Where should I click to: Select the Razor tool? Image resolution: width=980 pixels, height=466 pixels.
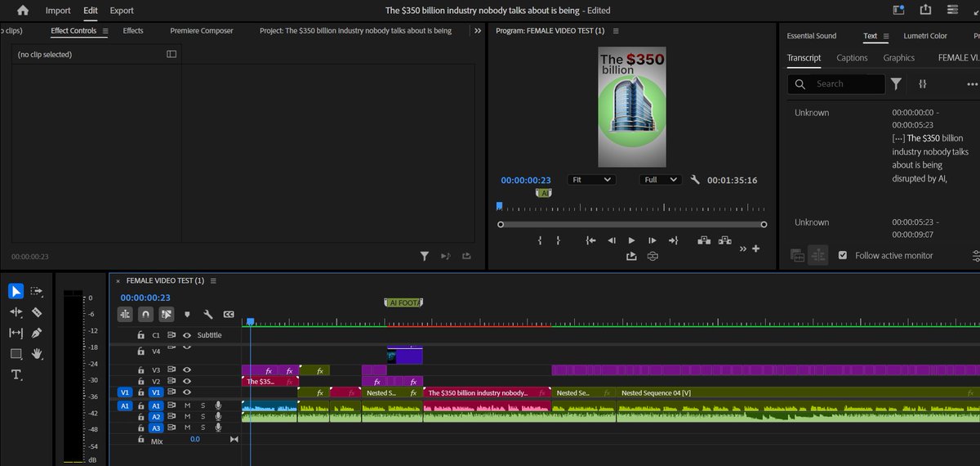coord(37,312)
